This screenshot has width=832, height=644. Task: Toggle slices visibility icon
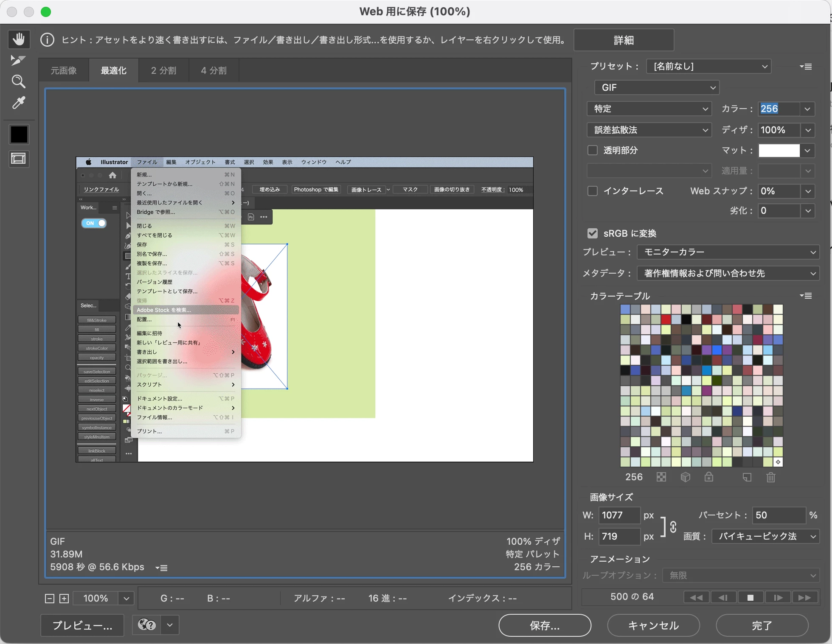tap(19, 159)
